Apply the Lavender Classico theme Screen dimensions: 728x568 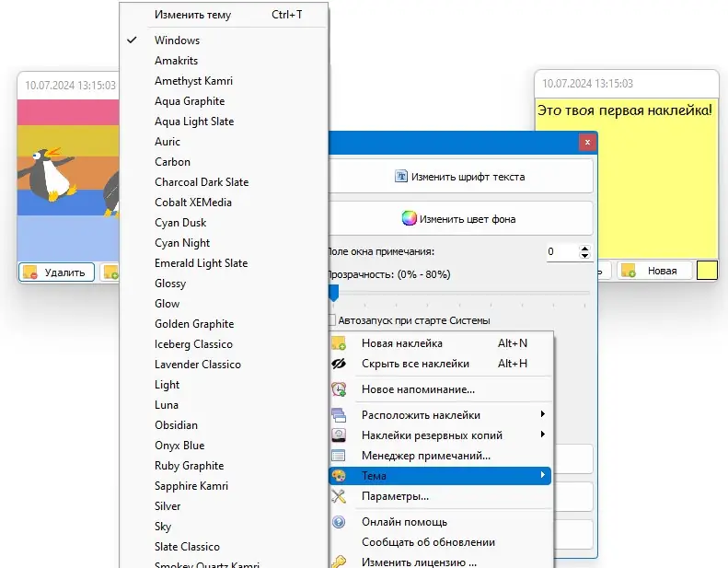point(224,365)
